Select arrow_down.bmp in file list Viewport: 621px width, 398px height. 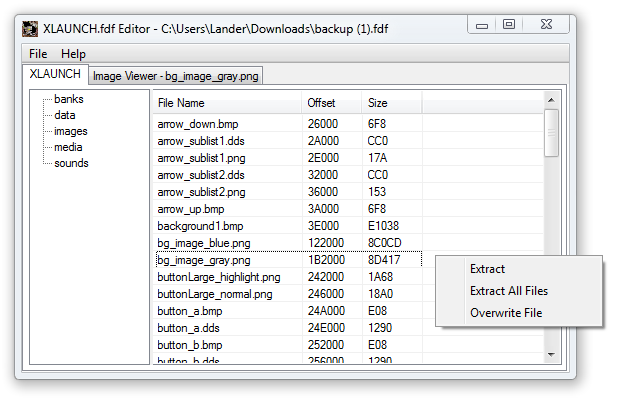pyautogui.click(x=288, y=124)
